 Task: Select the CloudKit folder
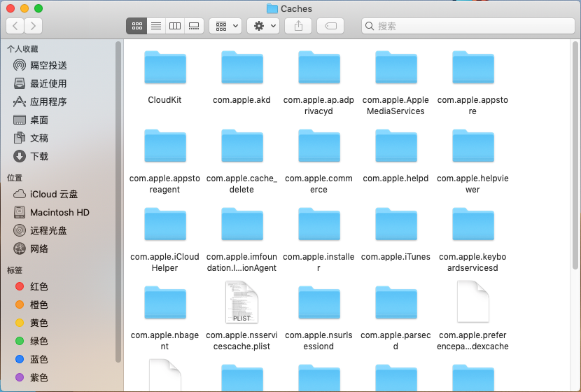pos(165,68)
